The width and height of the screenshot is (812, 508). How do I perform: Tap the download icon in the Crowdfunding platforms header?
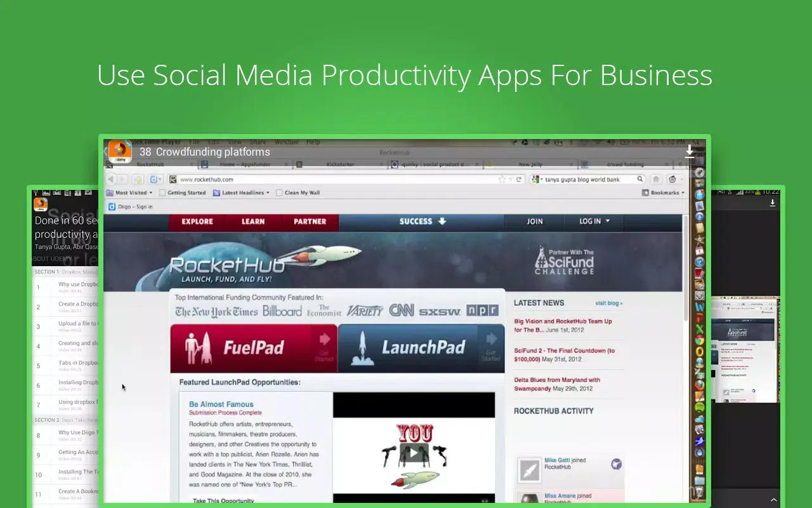coord(690,152)
